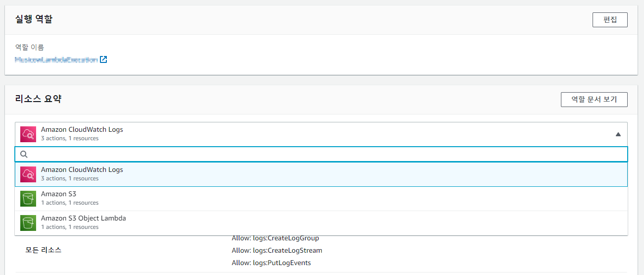This screenshot has height=275, width=644.
Task: Click the external link icon beside role name
Action: click(103, 59)
